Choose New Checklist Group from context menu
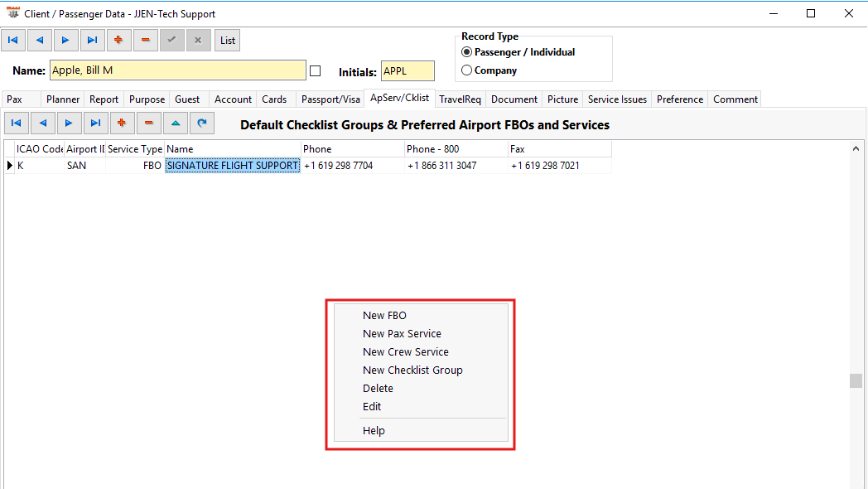This screenshot has height=489, width=868. (412, 370)
